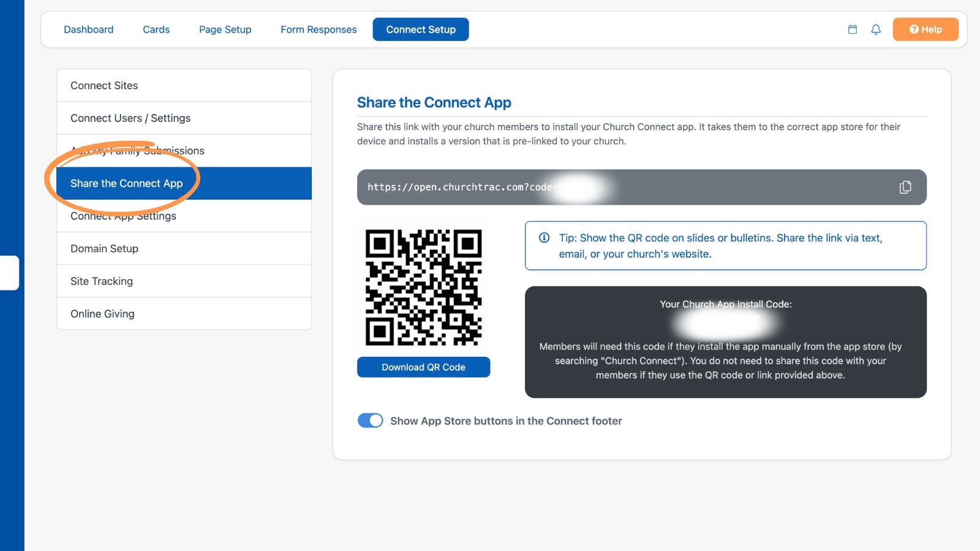The width and height of the screenshot is (980, 551).
Task: Open Domain Setup in sidebar
Action: pos(184,249)
